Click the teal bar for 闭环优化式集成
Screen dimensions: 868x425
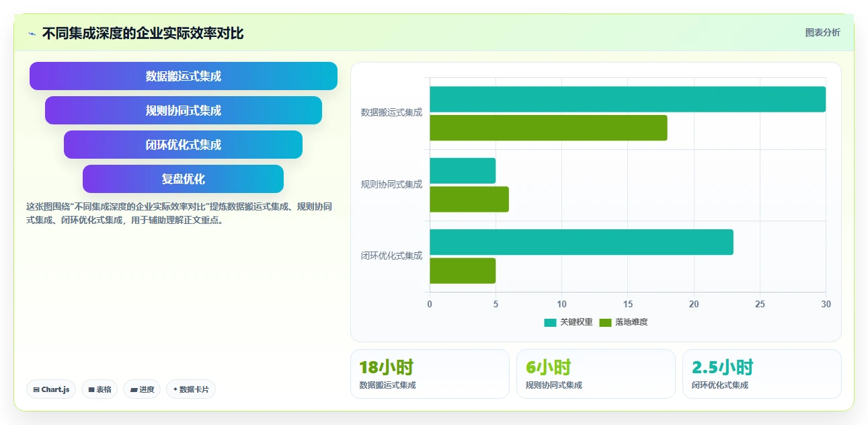(x=582, y=242)
